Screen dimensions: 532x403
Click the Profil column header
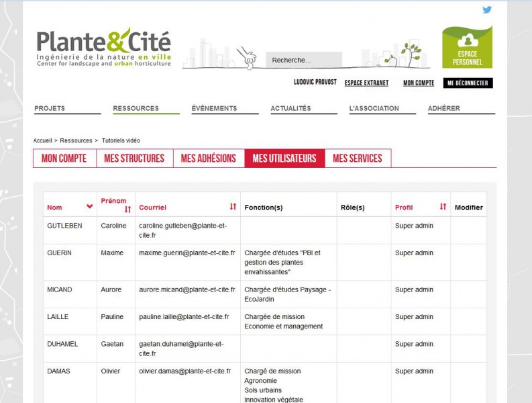[x=404, y=208]
